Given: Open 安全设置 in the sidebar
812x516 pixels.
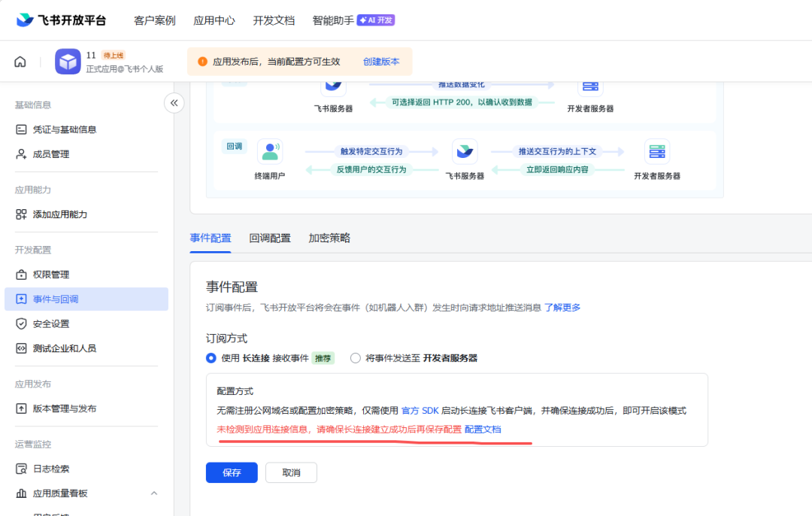Looking at the screenshot, I should tap(50, 324).
